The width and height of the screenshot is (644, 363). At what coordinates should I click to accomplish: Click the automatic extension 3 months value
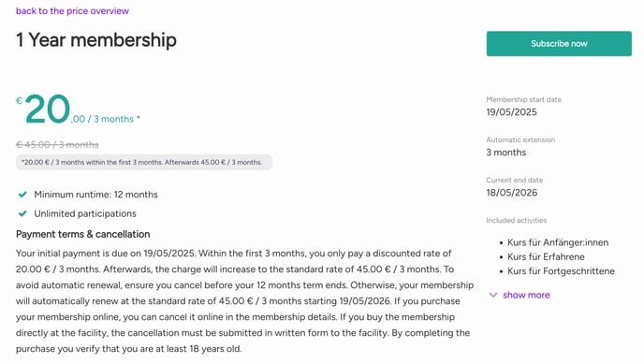pos(506,152)
